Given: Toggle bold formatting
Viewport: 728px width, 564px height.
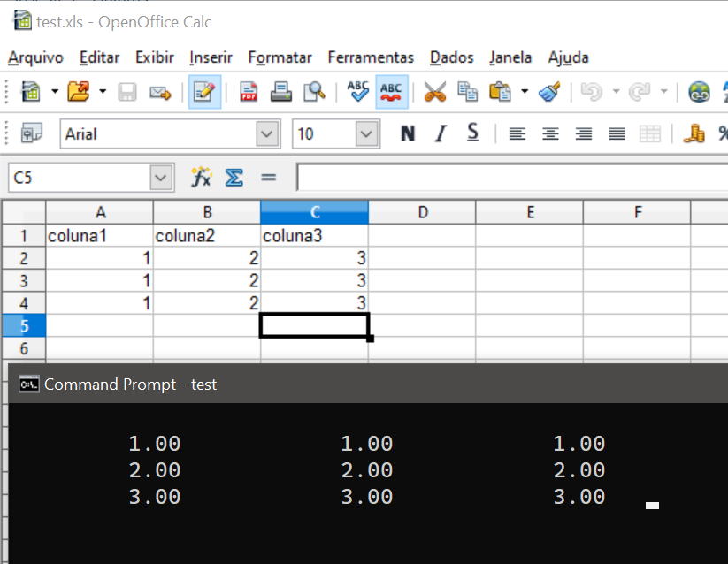Looking at the screenshot, I should point(408,133).
